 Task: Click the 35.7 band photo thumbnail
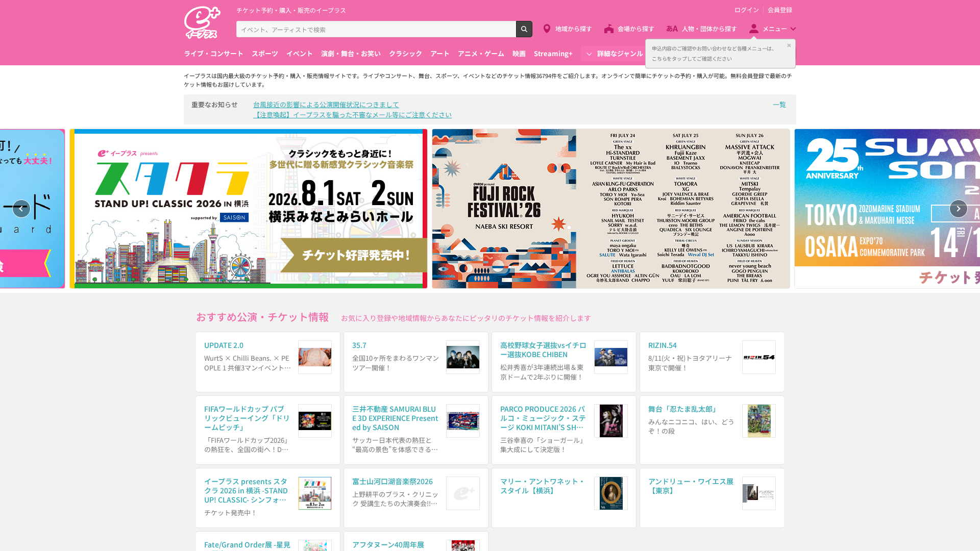pos(463,357)
